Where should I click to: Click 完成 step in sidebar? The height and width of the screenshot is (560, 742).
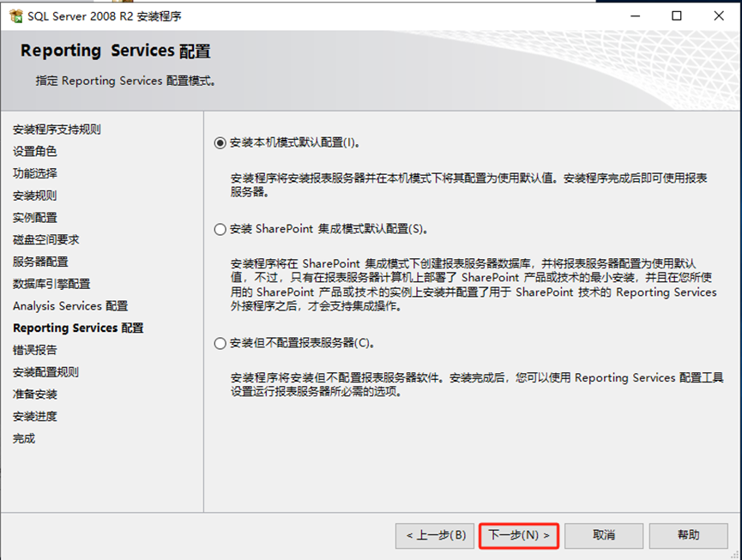[x=24, y=438]
